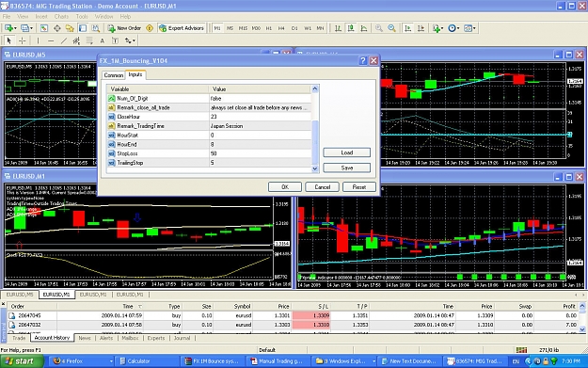Select the text 'A' drawing tool

pyautogui.click(x=102, y=40)
